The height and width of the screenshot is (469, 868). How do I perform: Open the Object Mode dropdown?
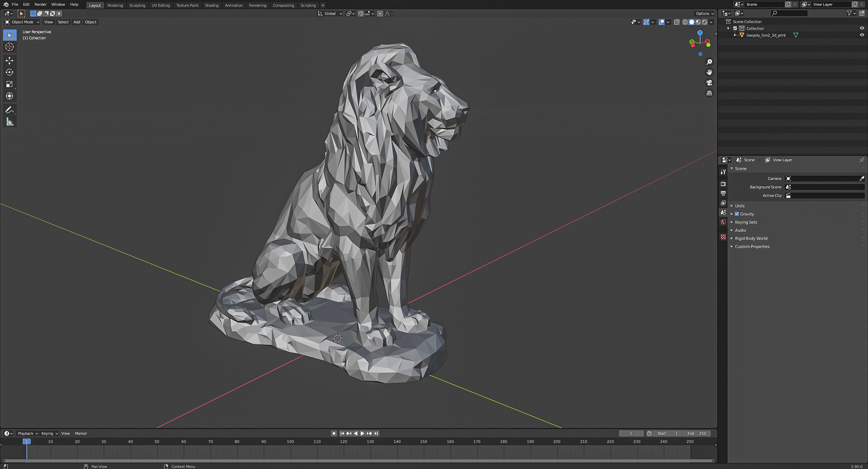click(x=22, y=22)
